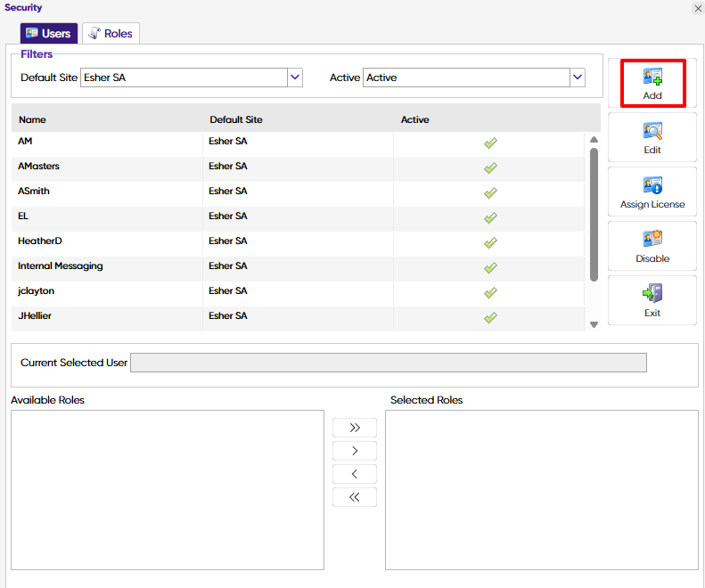Click the Add user icon
The width and height of the screenshot is (705, 588).
(652, 77)
